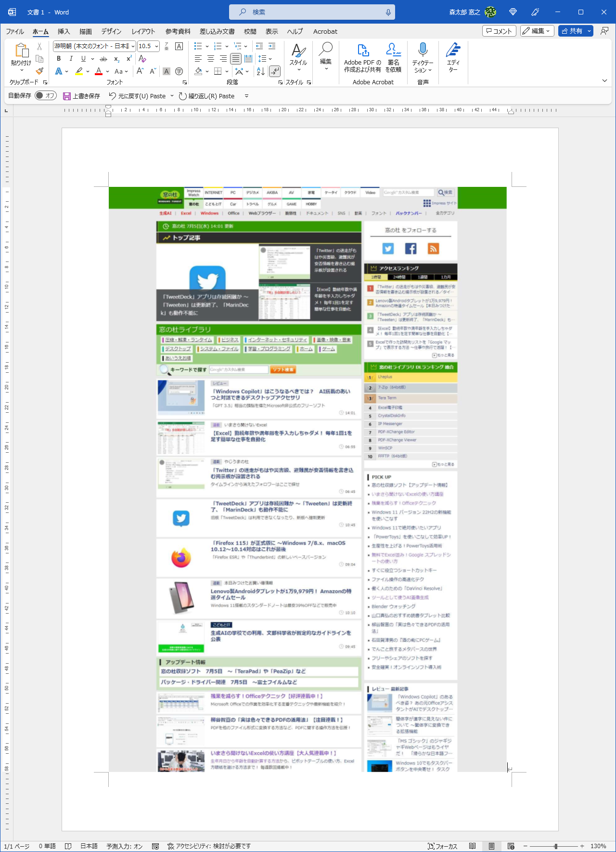This screenshot has height=852, width=616.
Task: Toggle bold formatting in Font group
Action: [x=59, y=59]
